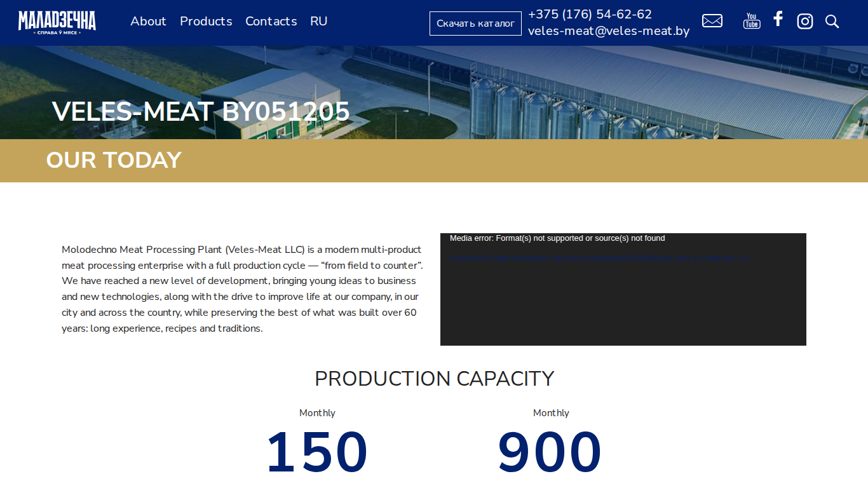Screen dimensions: 868x488
Task: Click the Monthly label above 150
Action: tap(317, 413)
